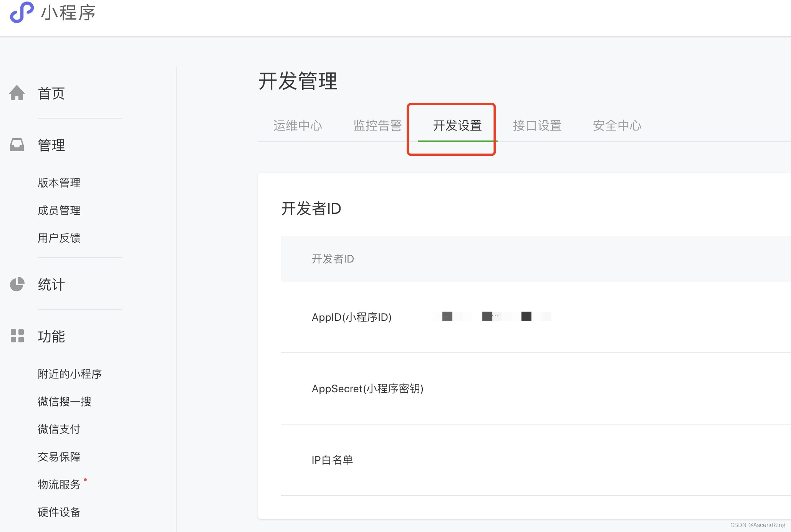
Task: Open the 接口设置 tab
Action: click(537, 126)
